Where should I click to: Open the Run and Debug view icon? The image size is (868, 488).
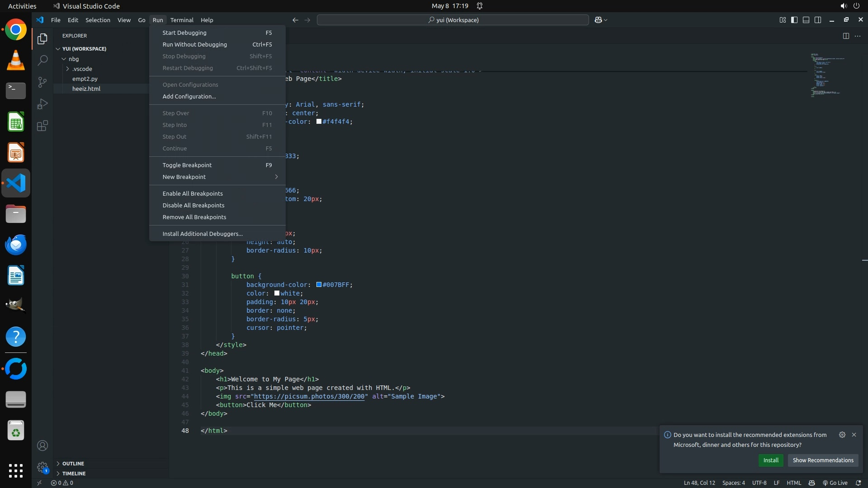click(42, 104)
